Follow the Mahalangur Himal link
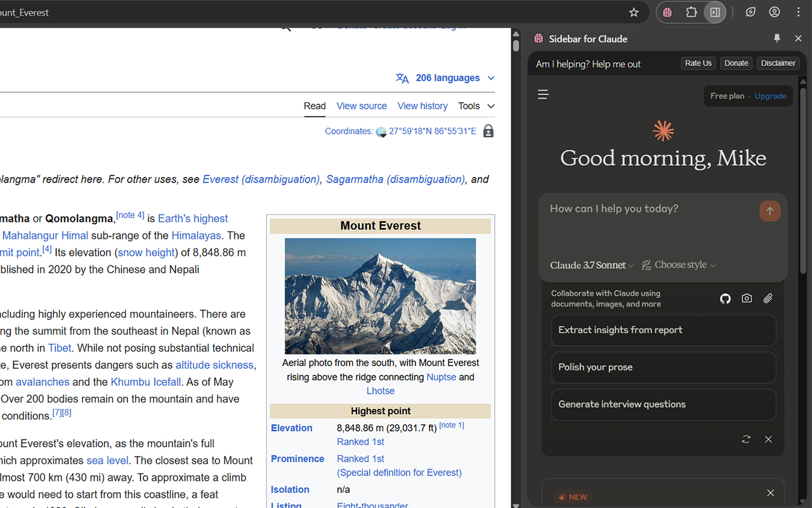The width and height of the screenshot is (812, 508). (45, 236)
